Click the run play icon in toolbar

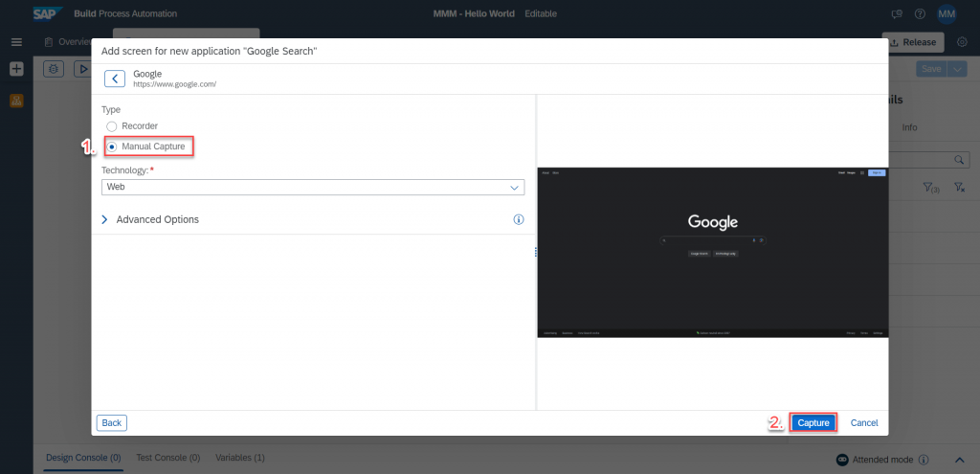82,69
